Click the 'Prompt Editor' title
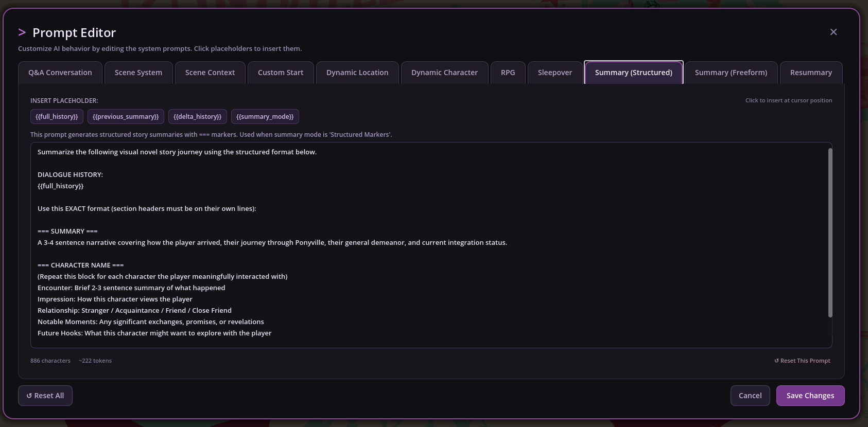This screenshot has width=868, height=427. (74, 32)
